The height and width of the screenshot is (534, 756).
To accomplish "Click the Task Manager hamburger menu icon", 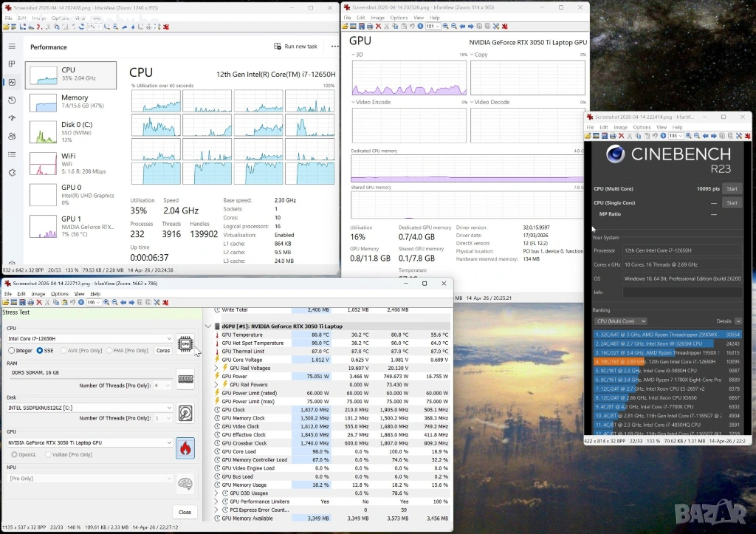I will (12, 47).
